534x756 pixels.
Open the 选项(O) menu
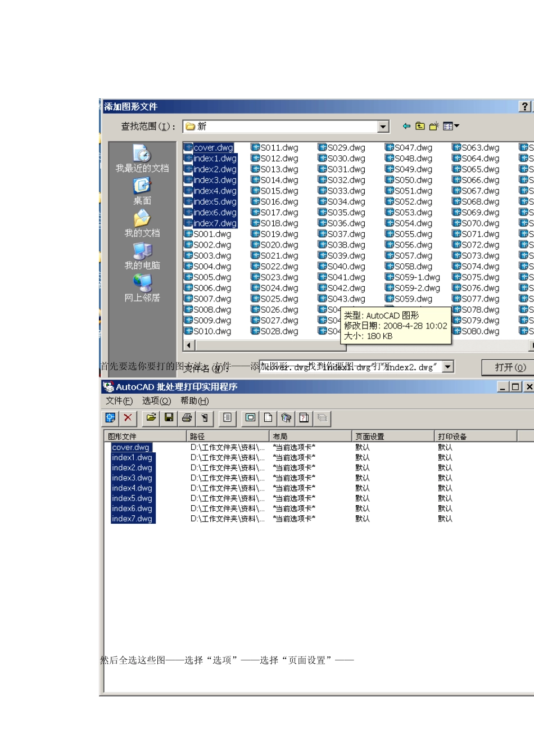point(156,400)
